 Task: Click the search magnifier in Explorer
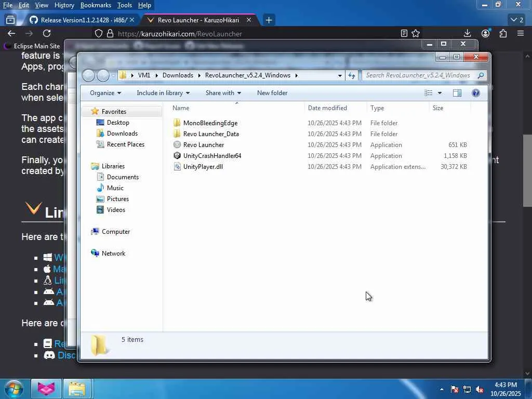coord(481,75)
